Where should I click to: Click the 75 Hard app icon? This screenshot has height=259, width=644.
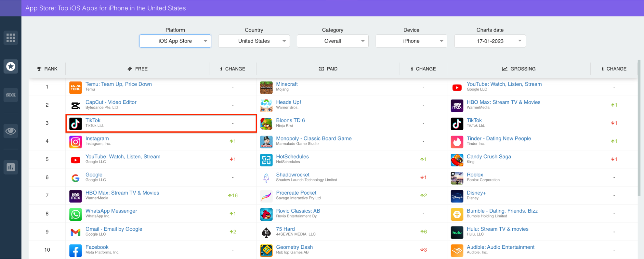[x=266, y=232]
